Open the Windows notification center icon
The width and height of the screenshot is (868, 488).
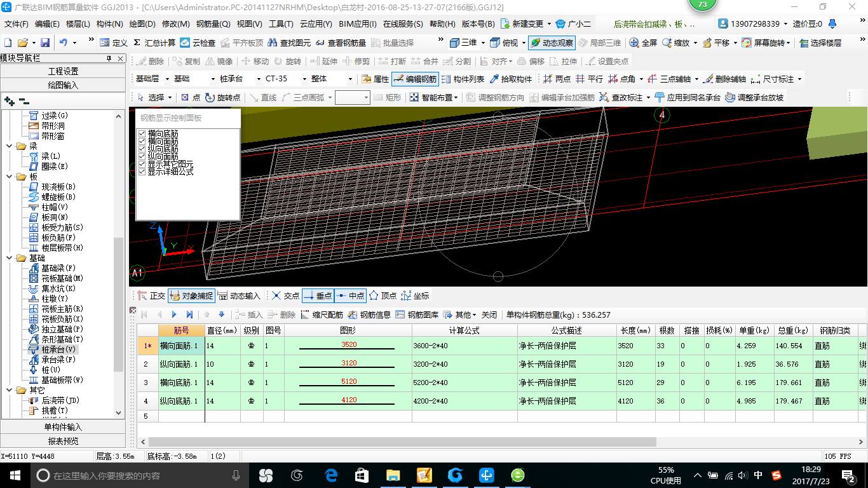click(x=849, y=475)
